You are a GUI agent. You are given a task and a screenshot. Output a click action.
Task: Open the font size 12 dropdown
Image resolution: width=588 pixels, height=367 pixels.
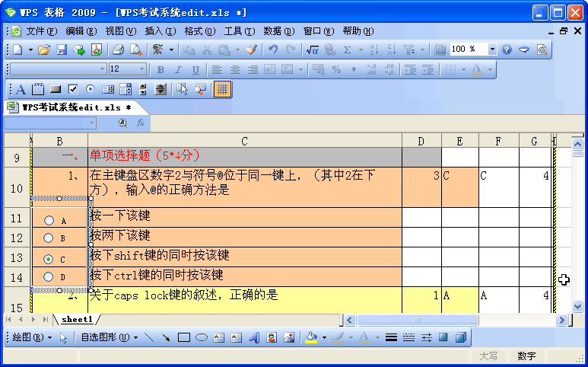(141, 69)
